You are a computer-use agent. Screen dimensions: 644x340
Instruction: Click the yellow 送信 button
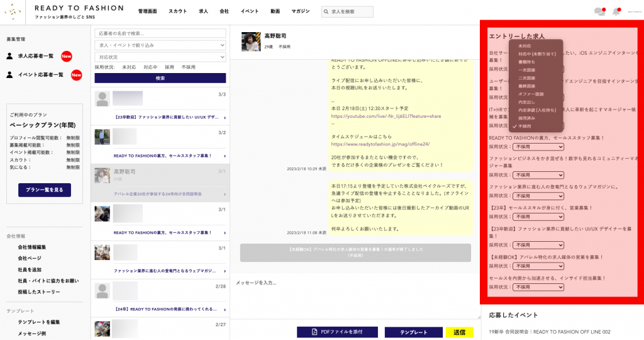tap(460, 332)
